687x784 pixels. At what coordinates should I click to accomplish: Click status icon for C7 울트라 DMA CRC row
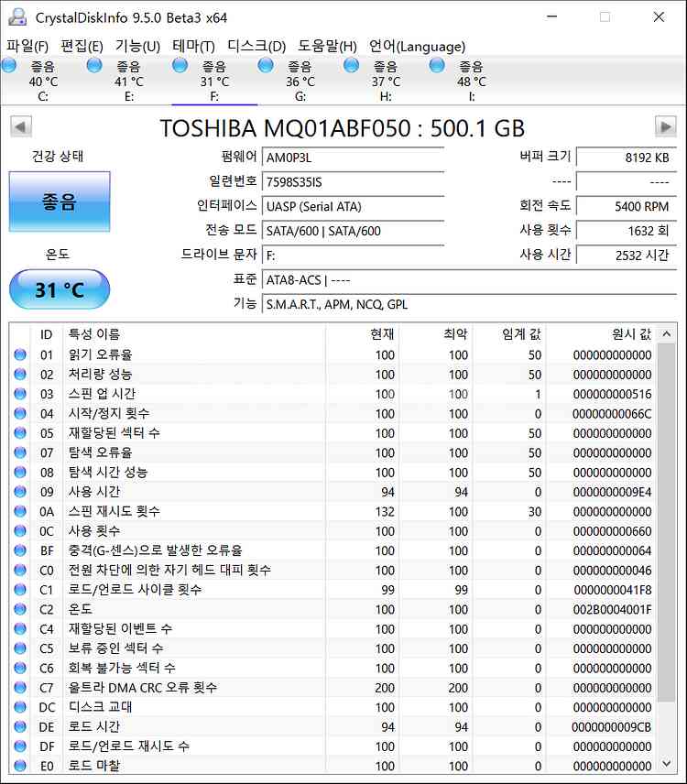tap(20, 688)
